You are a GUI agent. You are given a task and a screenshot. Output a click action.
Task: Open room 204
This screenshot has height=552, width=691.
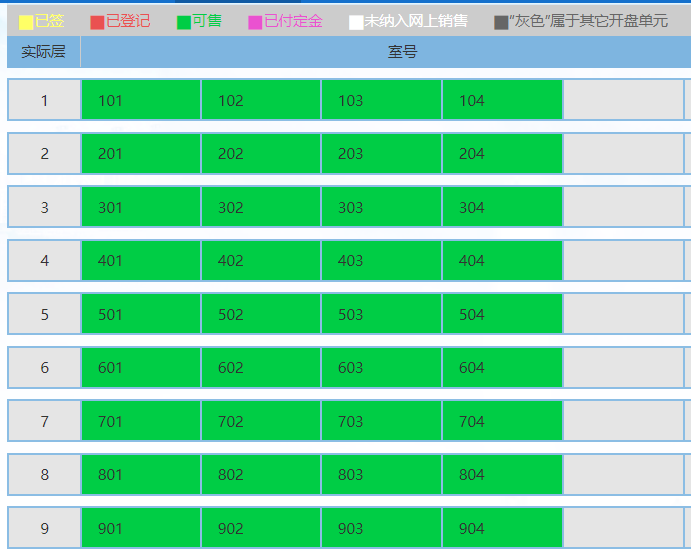(x=502, y=153)
